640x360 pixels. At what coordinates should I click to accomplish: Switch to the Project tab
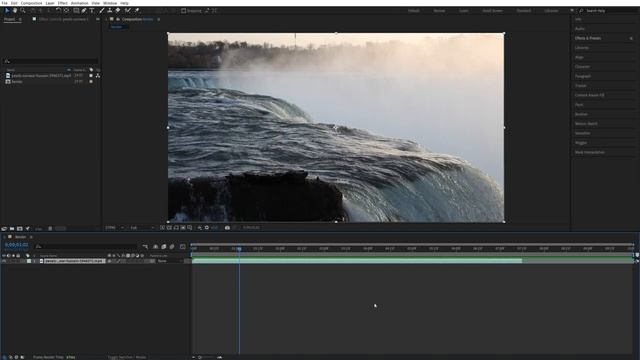click(9, 19)
